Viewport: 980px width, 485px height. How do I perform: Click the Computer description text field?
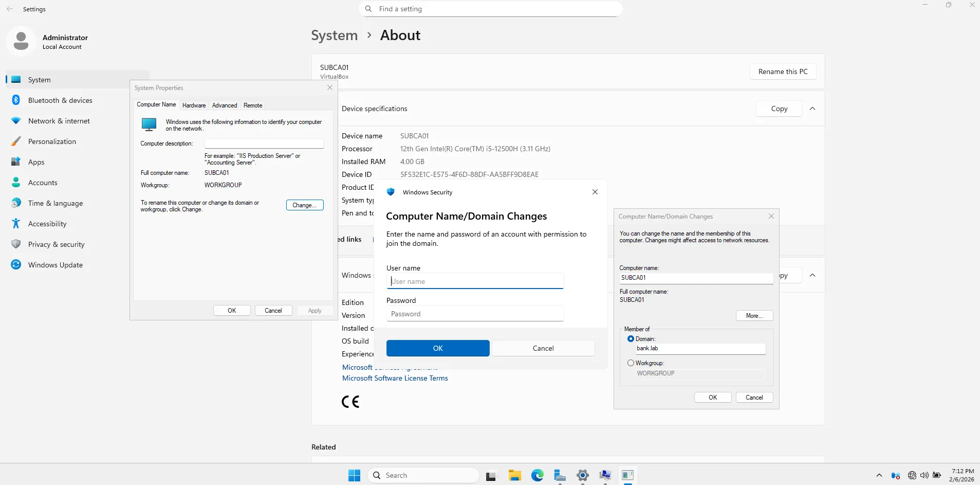[264, 143]
